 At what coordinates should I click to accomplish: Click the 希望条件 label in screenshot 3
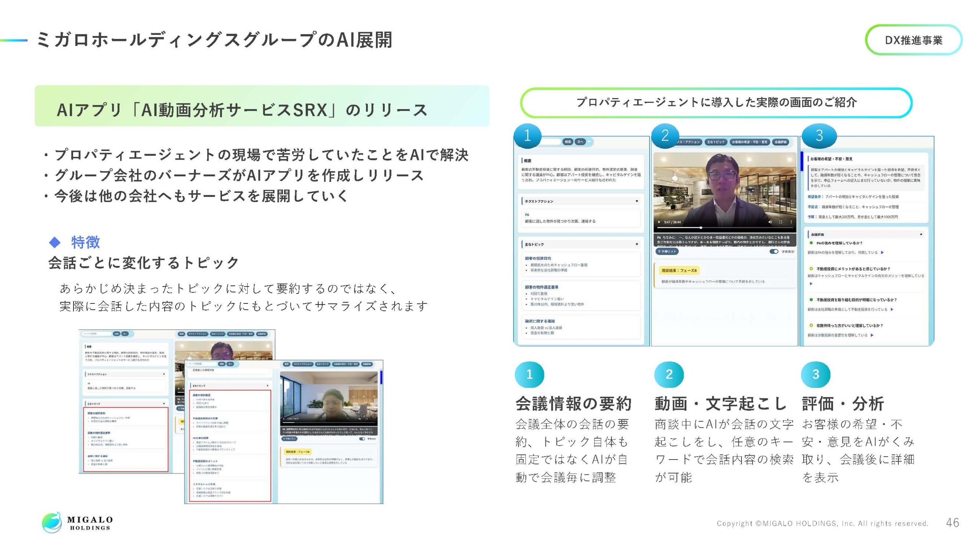pos(815,197)
